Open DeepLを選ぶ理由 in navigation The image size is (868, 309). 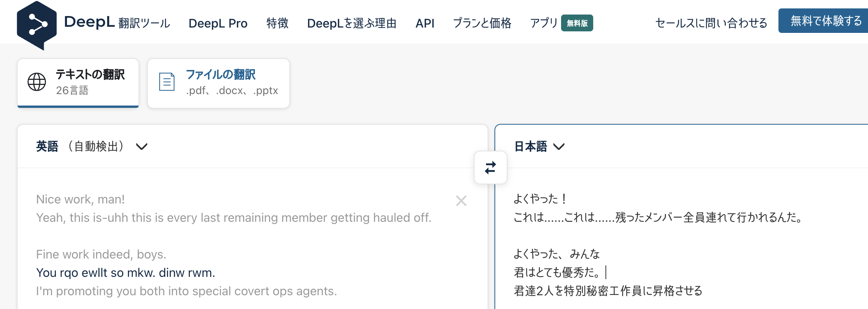pyautogui.click(x=352, y=23)
